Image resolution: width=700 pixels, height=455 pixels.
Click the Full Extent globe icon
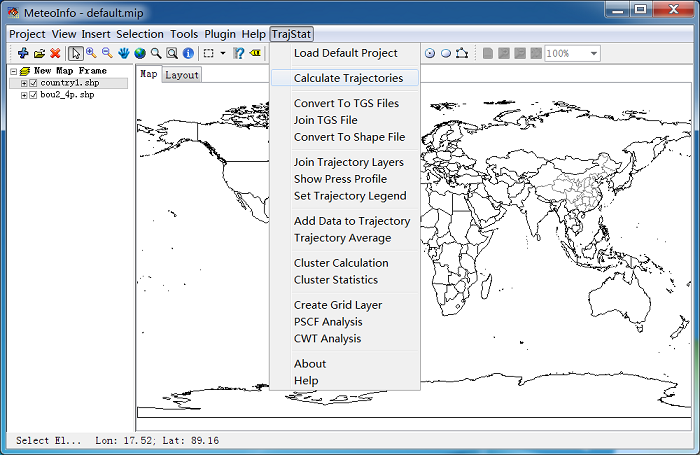tap(139, 53)
